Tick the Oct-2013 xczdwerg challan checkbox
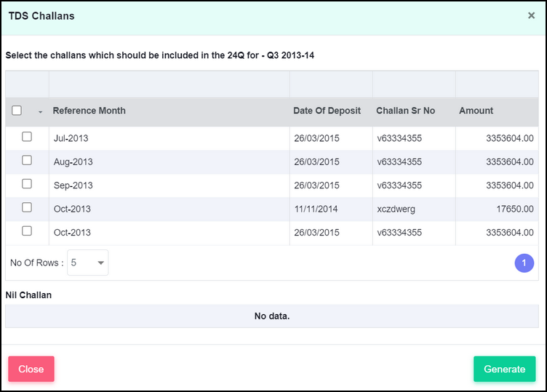 coord(27,207)
